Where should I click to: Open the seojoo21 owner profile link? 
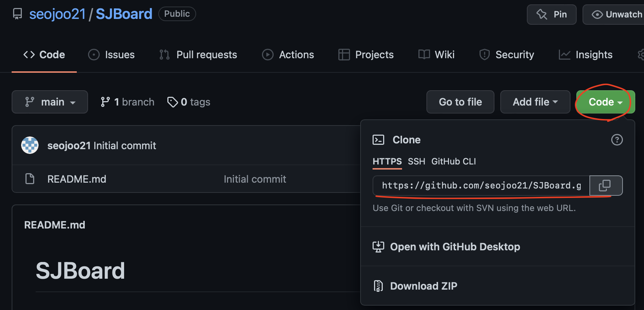57,14
